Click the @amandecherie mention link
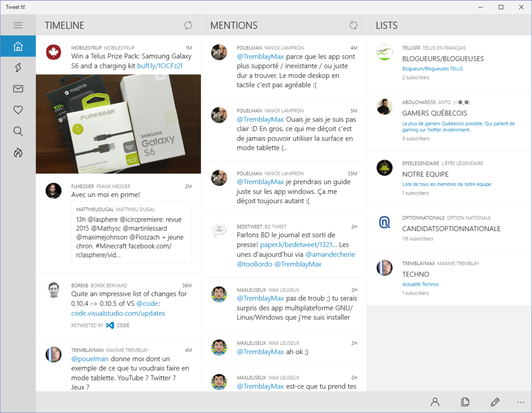Image resolution: width=532 pixels, height=413 pixels. 330,254
